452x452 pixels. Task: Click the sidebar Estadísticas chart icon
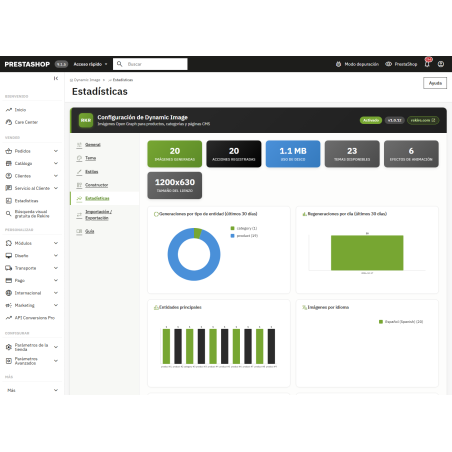tap(9, 201)
